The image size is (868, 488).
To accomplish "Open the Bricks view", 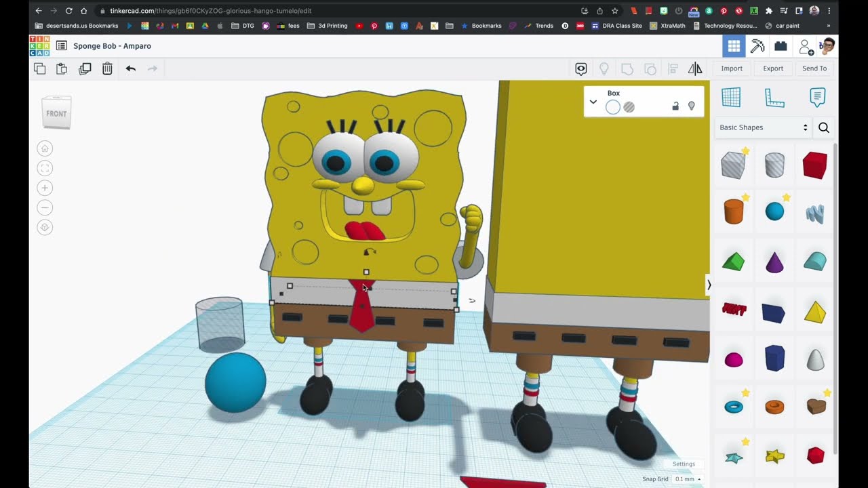I will 781,46.
